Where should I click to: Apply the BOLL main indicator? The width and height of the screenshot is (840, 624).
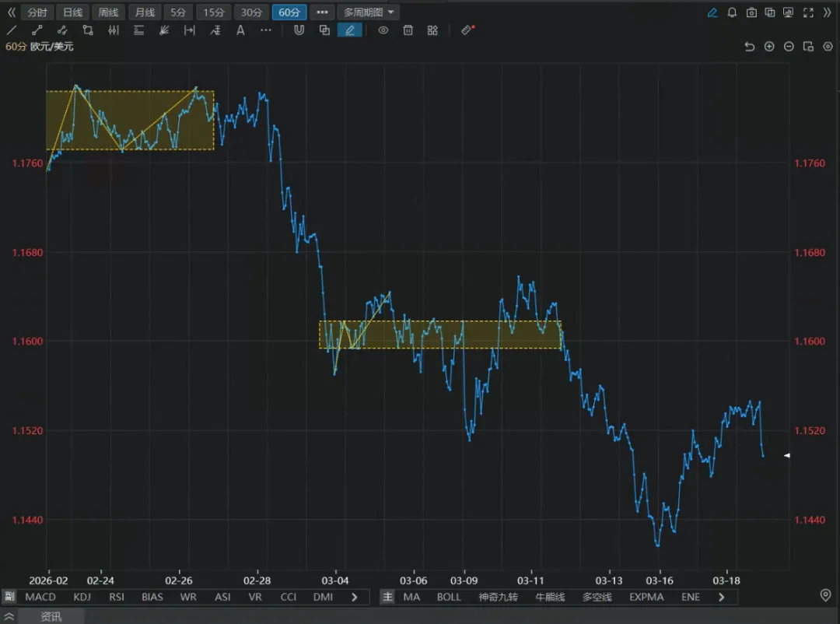[449, 597]
